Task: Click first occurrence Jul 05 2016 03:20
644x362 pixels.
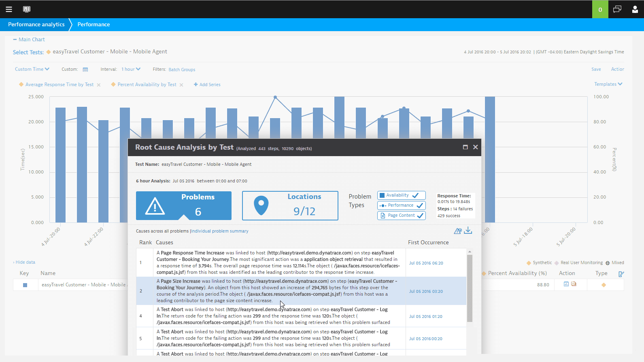Action: pyautogui.click(x=426, y=292)
